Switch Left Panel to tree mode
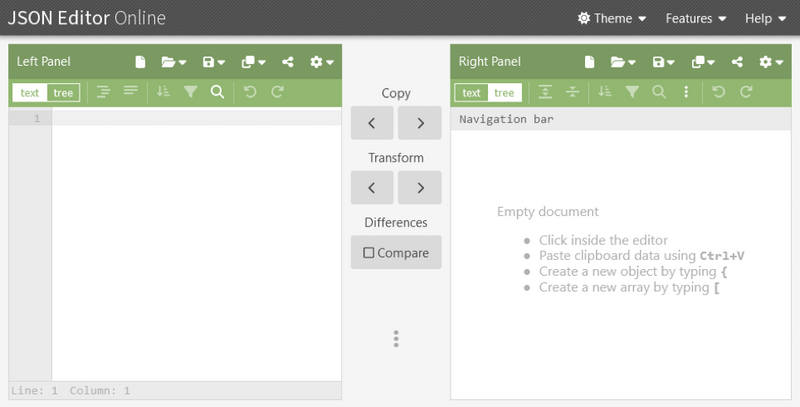The height and width of the screenshot is (407, 800). pyautogui.click(x=63, y=93)
